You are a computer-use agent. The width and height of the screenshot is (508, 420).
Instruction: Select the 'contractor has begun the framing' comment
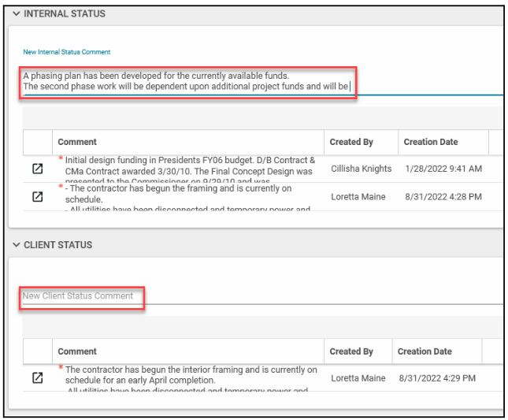tap(187, 197)
